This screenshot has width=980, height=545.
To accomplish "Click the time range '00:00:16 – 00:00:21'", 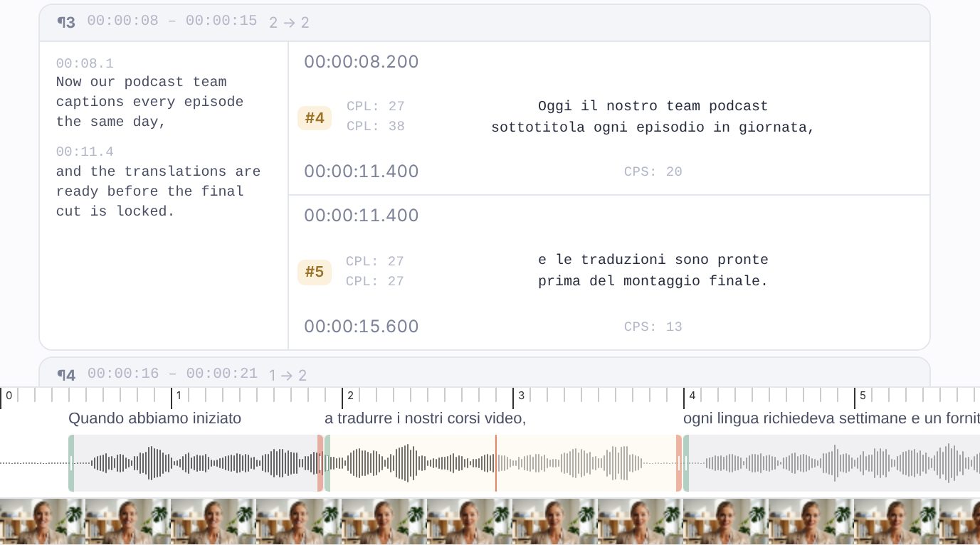I will [172, 374].
